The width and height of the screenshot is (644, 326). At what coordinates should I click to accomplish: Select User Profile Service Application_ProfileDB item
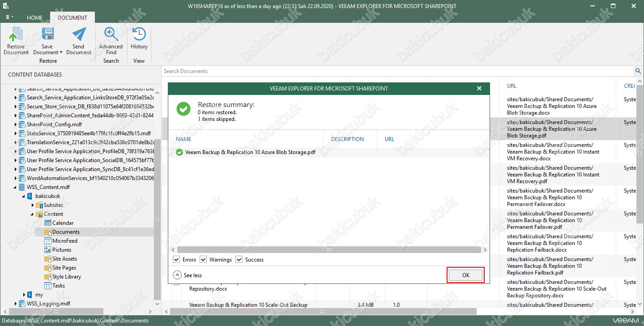pyautogui.click(x=90, y=151)
